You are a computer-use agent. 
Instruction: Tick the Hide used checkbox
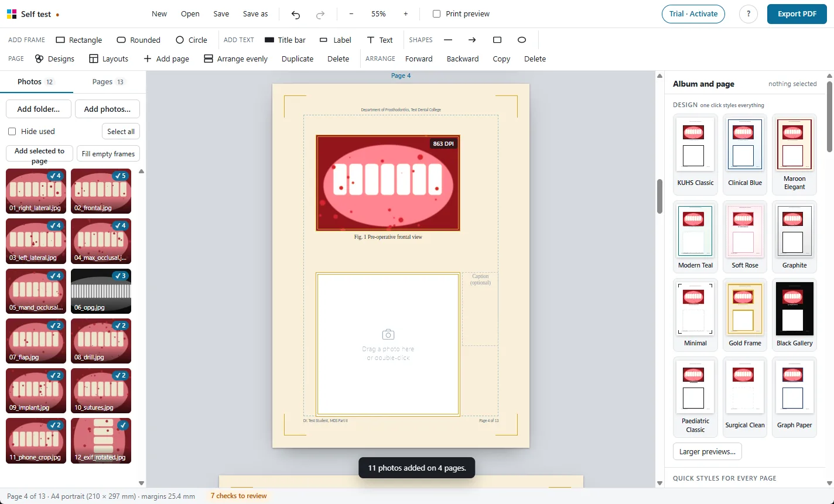12,131
